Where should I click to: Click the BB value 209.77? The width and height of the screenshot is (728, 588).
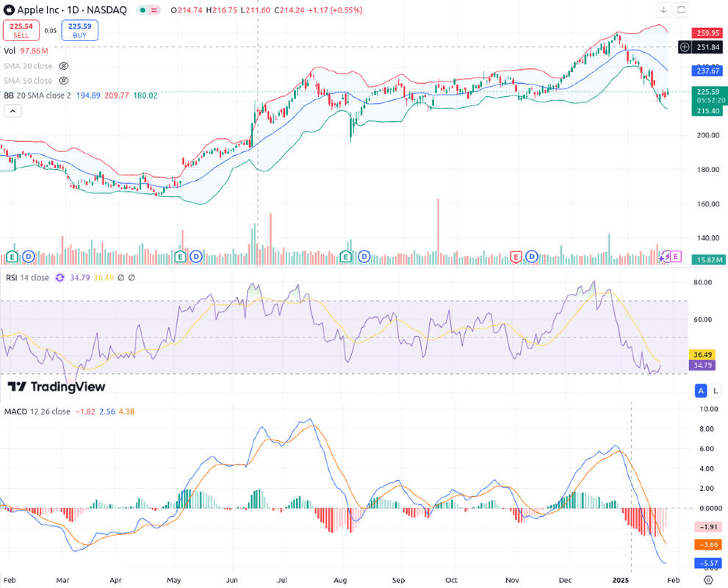(x=117, y=96)
